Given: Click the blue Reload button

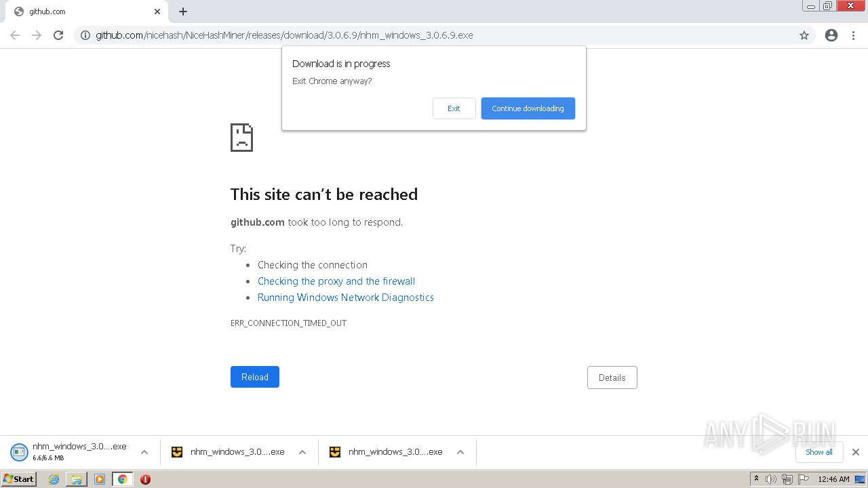Looking at the screenshot, I should (255, 377).
